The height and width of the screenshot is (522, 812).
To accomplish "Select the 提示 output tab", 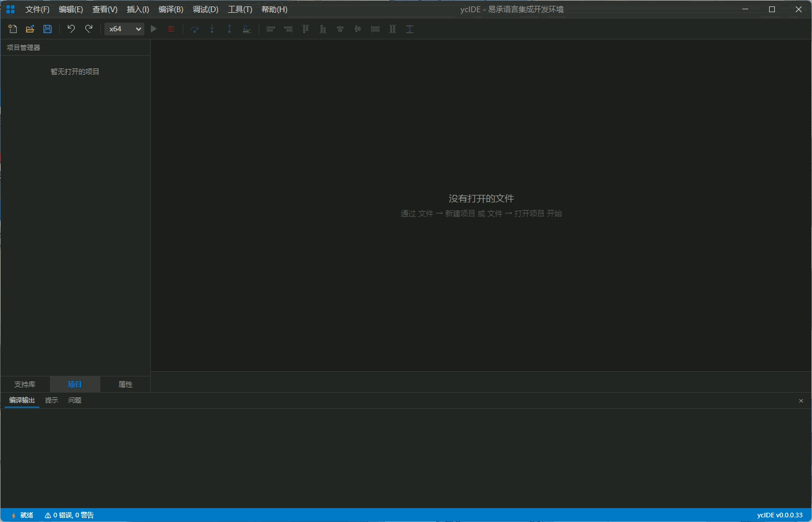I will click(52, 400).
